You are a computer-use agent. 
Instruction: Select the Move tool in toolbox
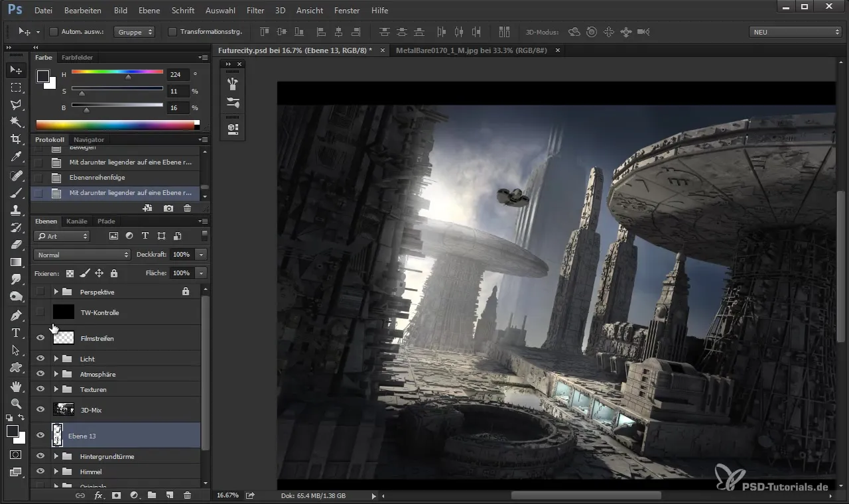click(x=16, y=70)
